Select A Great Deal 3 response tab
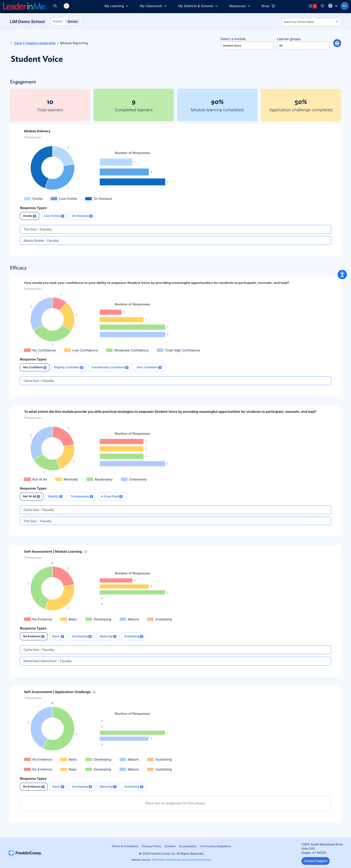The width and height of the screenshot is (351, 868). point(111,496)
